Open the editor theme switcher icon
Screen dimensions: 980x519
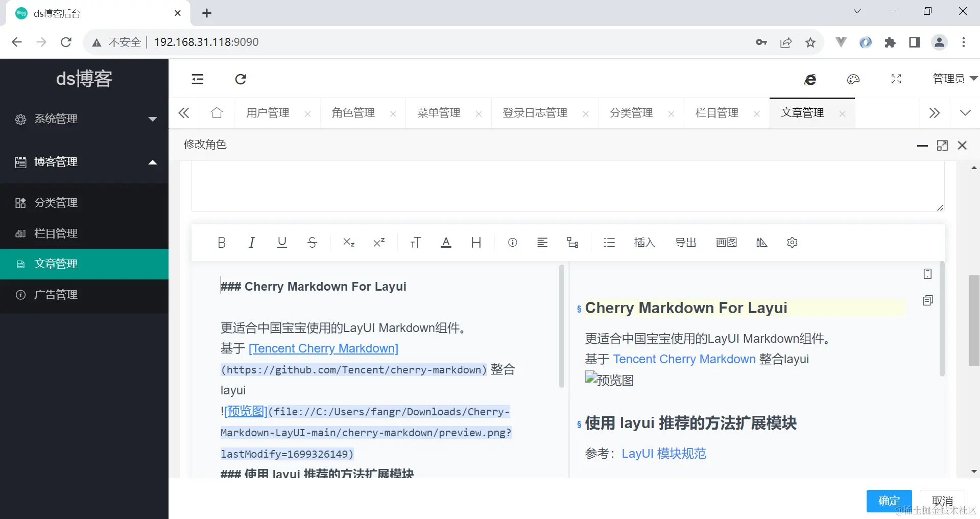[761, 243]
